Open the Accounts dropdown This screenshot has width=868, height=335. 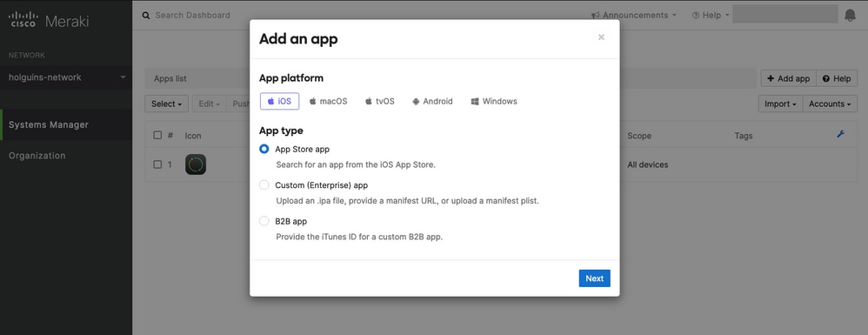pyautogui.click(x=830, y=104)
